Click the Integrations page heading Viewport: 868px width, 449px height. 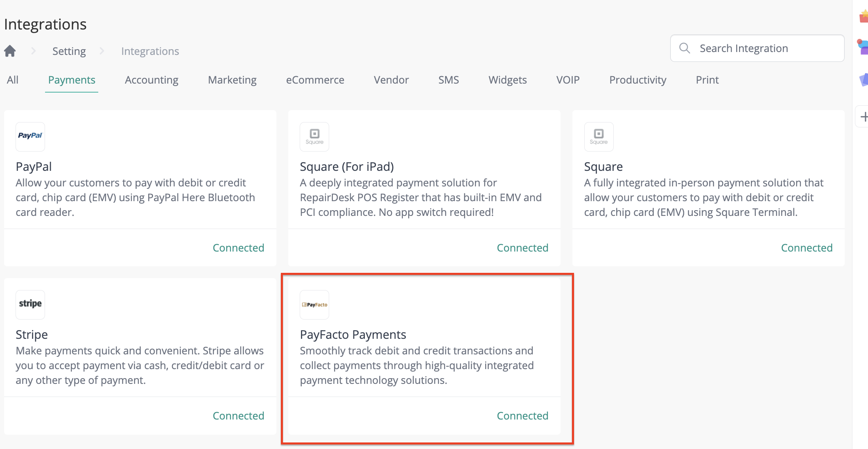pos(45,24)
